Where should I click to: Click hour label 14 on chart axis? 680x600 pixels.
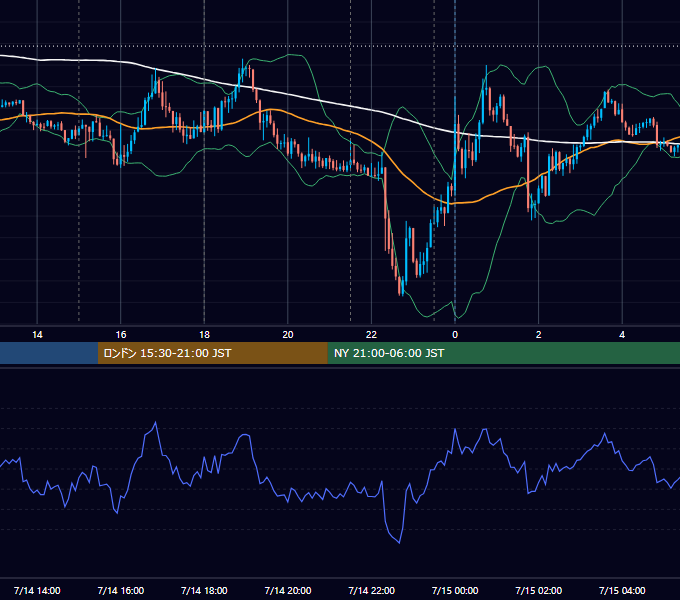click(37, 334)
